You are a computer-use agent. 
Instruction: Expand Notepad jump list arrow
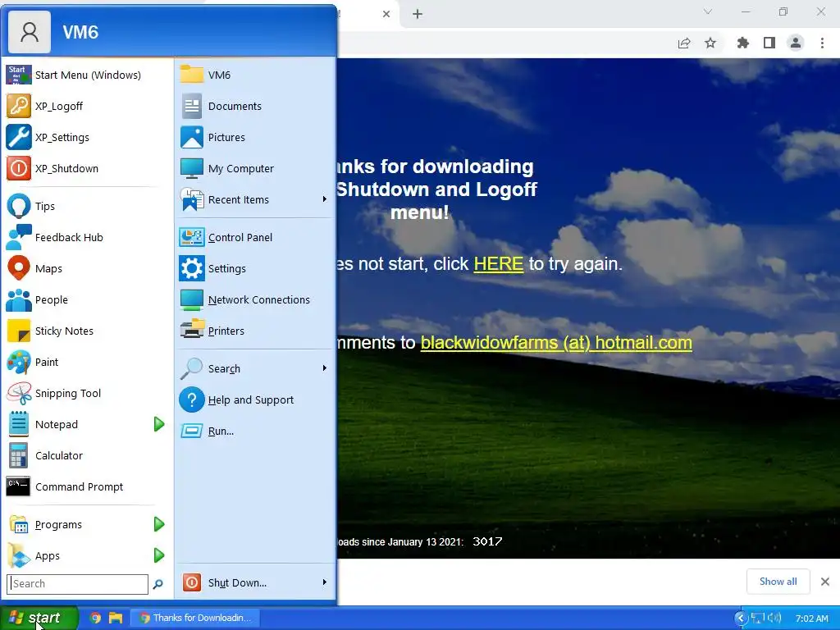click(x=159, y=424)
